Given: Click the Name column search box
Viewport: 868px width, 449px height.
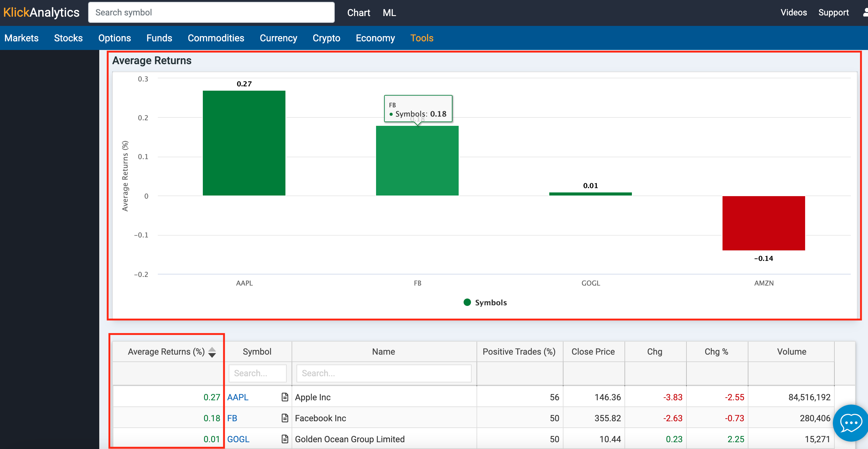Looking at the screenshot, I should pyautogui.click(x=384, y=373).
